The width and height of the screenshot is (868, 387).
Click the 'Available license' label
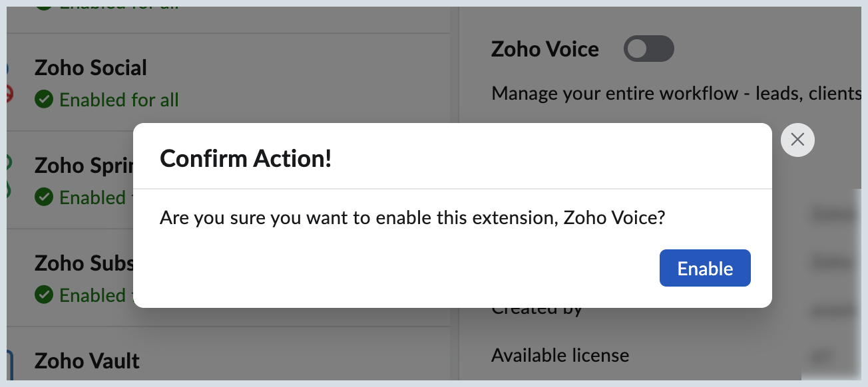tap(560, 355)
